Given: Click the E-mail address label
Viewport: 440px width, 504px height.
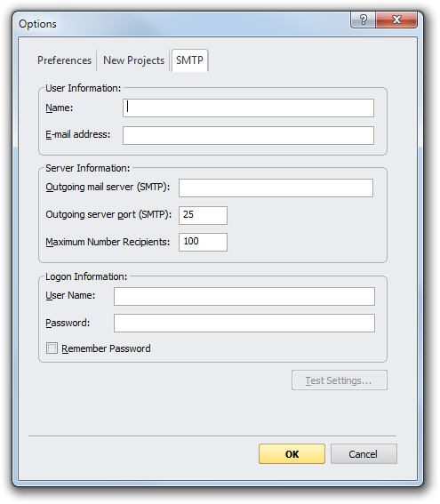Looking at the screenshot, I should pos(78,134).
